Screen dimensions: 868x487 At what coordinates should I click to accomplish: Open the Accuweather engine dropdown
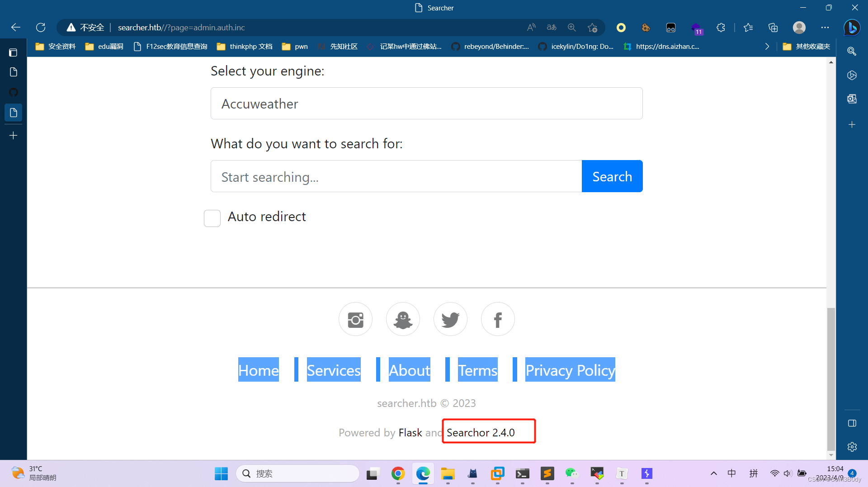426,104
